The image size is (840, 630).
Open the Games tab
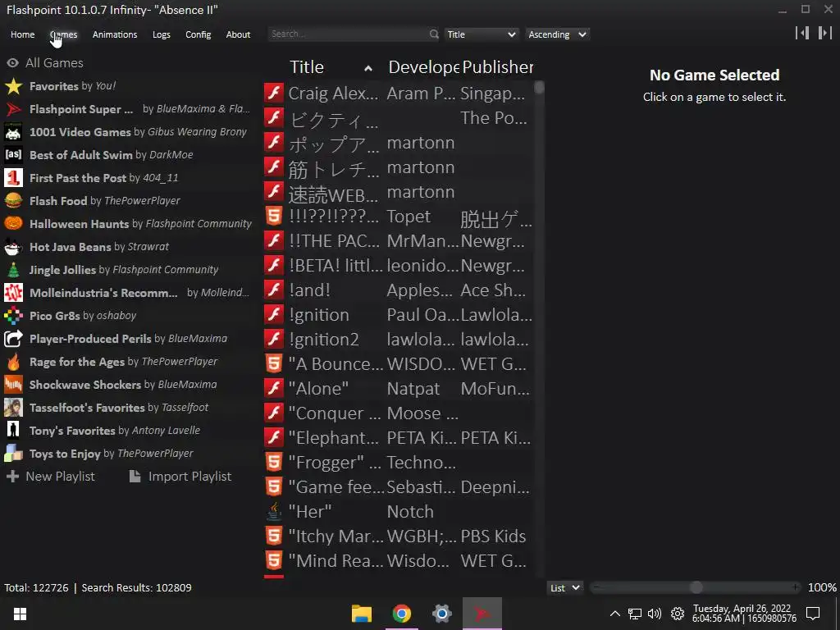(x=64, y=34)
